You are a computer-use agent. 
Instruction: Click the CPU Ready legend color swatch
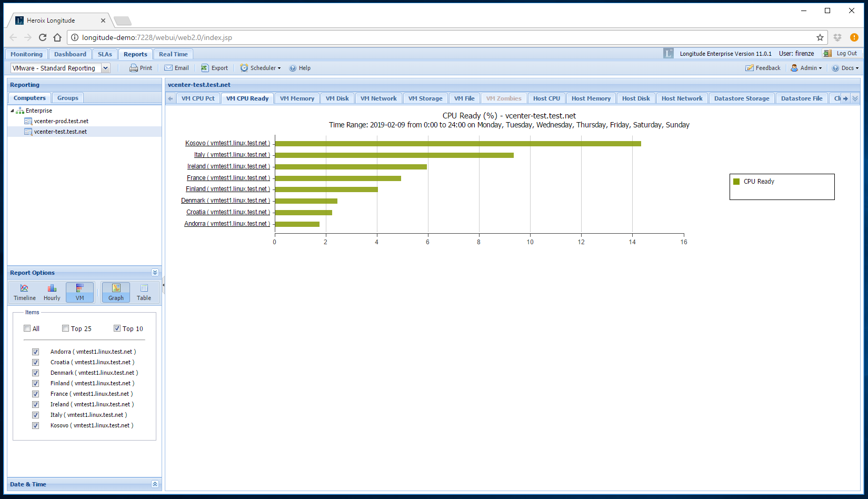point(736,182)
